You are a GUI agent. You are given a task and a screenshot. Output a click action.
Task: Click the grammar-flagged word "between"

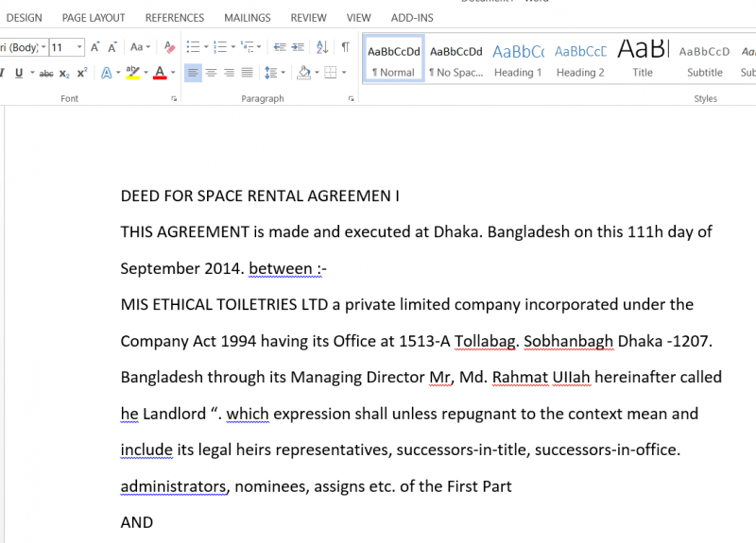tap(280, 269)
